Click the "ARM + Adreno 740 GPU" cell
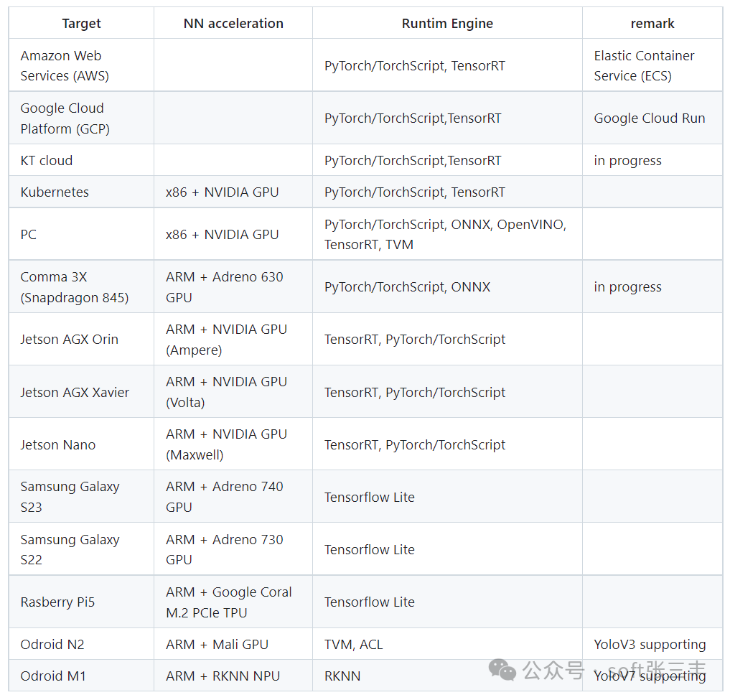This screenshot has width=730, height=700. (x=233, y=497)
